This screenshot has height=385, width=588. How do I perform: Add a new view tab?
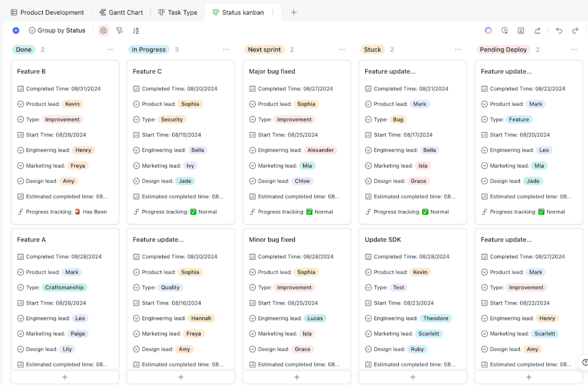[x=294, y=12]
